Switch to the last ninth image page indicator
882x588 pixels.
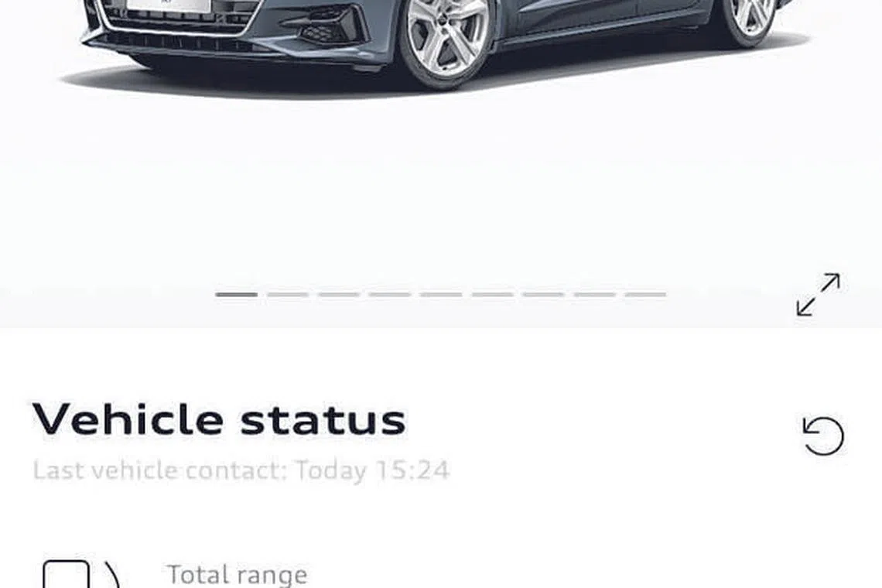(645, 294)
